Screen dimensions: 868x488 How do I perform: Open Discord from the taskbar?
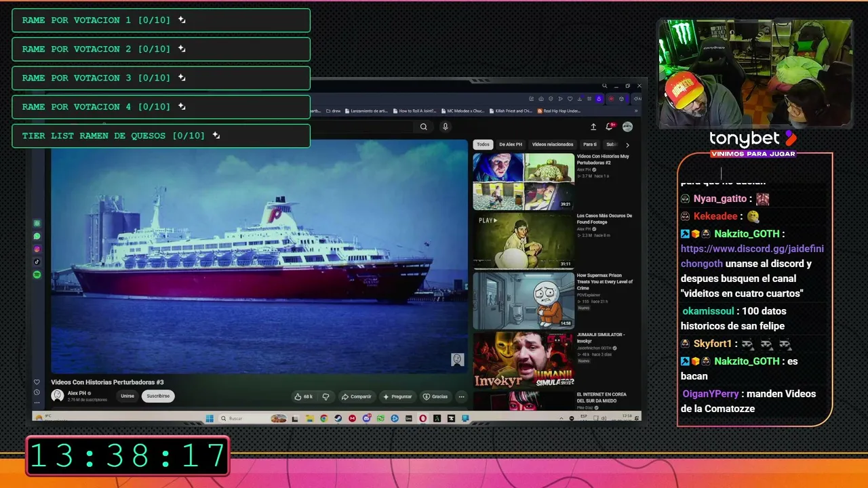(366, 418)
